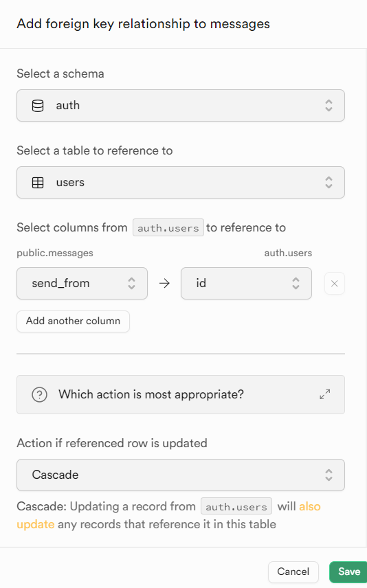Click the chevron arrows on Cascade selector
This screenshot has height=588, width=367.
[x=329, y=475]
